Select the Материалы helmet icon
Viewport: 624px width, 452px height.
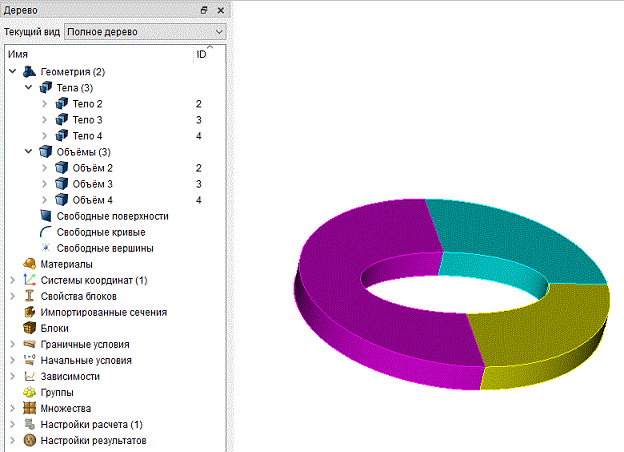(29, 264)
